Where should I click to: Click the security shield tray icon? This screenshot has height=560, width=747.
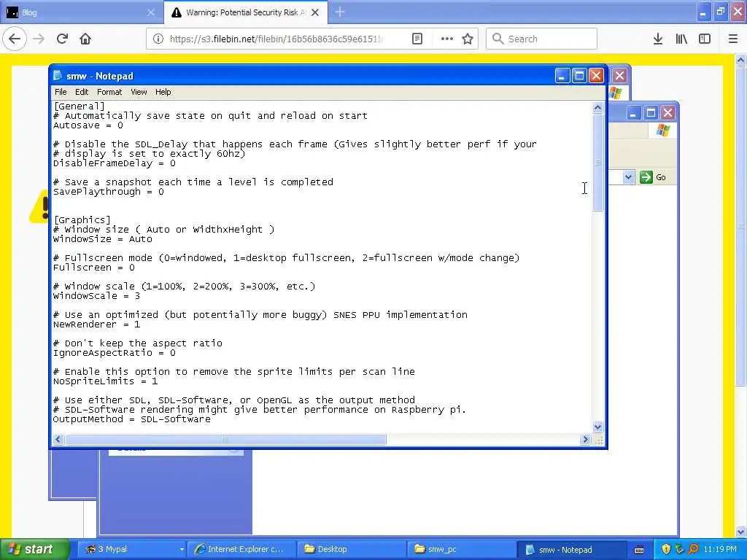coord(666,549)
